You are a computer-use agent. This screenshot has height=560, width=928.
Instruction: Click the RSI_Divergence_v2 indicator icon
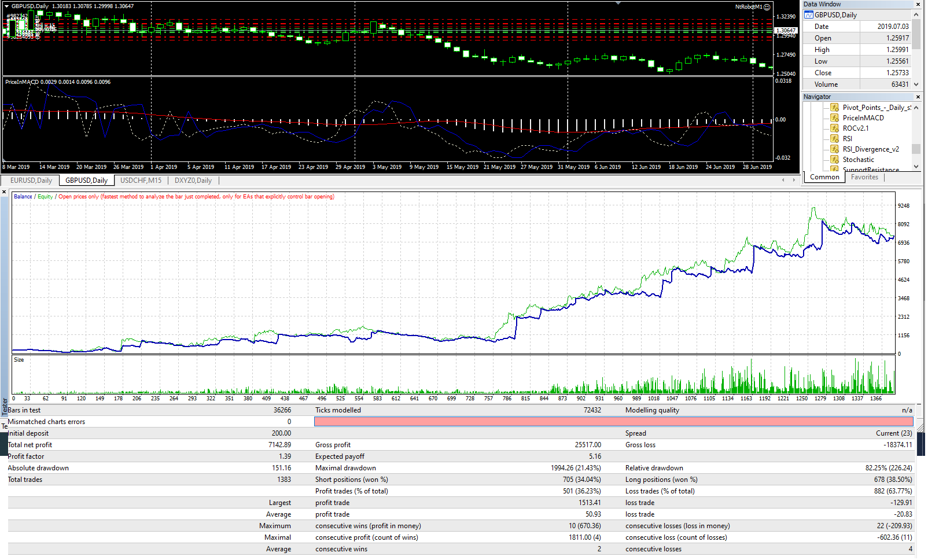click(x=834, y=149)
